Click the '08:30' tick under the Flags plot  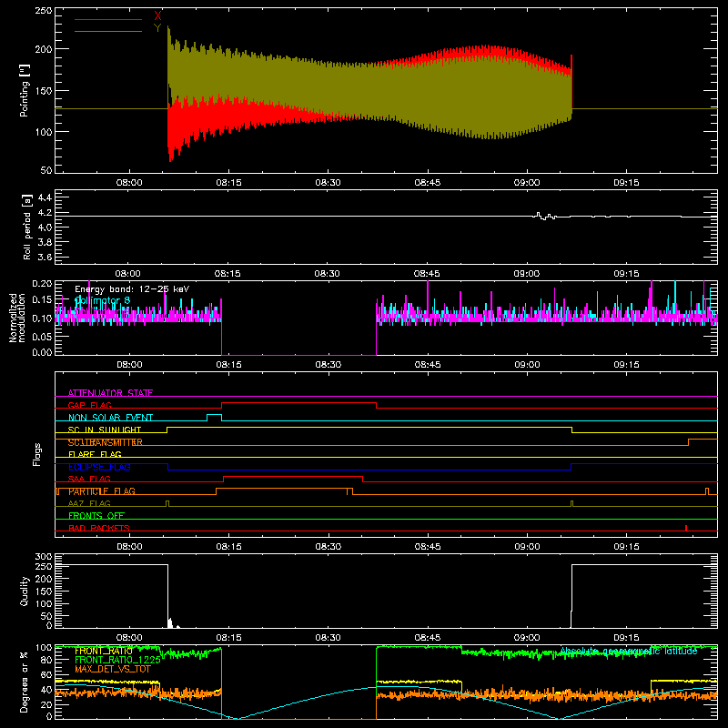pyautogui.click(x=328, y=547)
